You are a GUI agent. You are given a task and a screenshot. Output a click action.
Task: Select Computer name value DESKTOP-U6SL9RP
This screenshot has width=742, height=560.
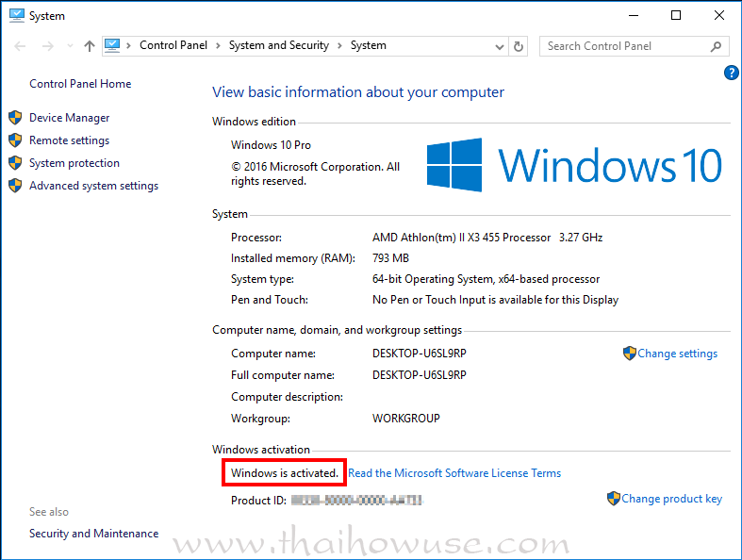click(x=420, y=354)
